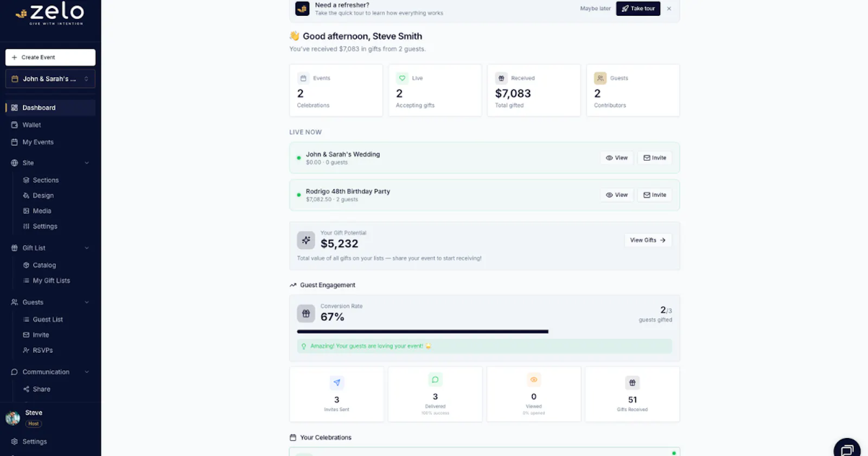
Task: Collapse the Gift List section
Action: tap(87, 248)
